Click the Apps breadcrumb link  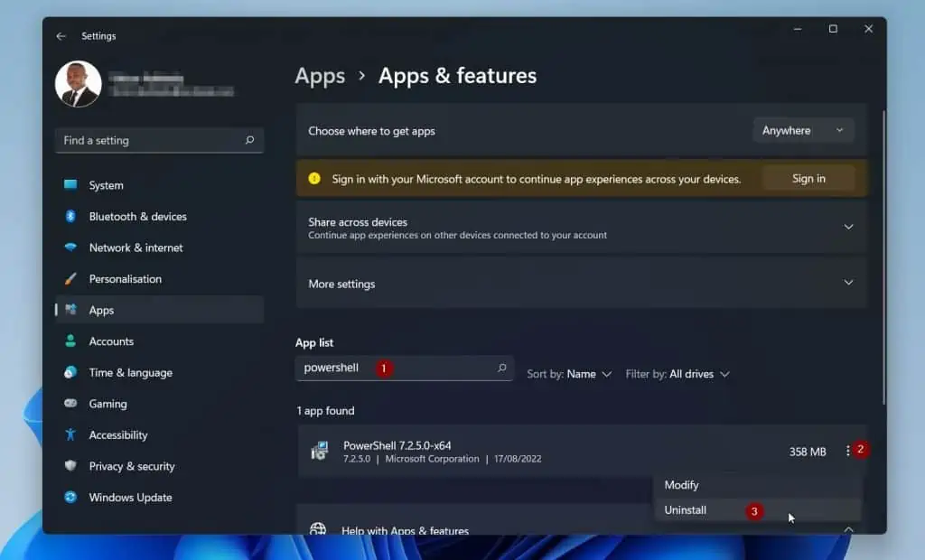click(320, 76)
